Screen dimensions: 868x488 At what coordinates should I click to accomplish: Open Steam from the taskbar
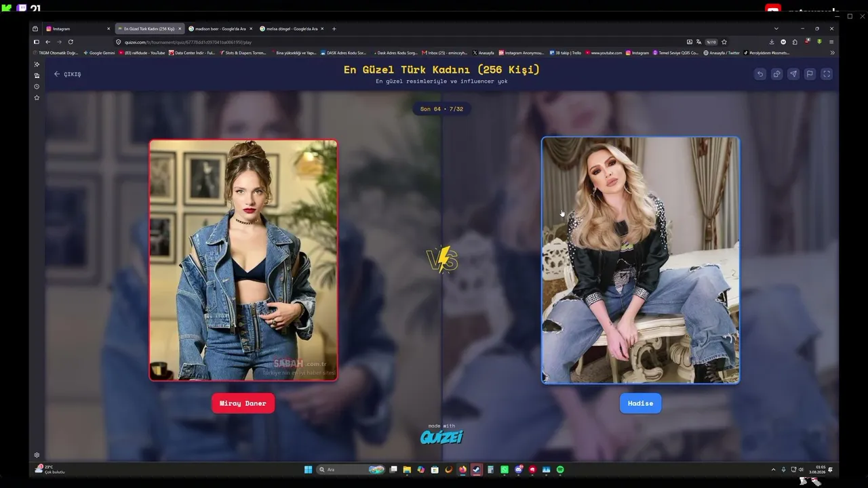pyautogui.click(x=477, y=470)
